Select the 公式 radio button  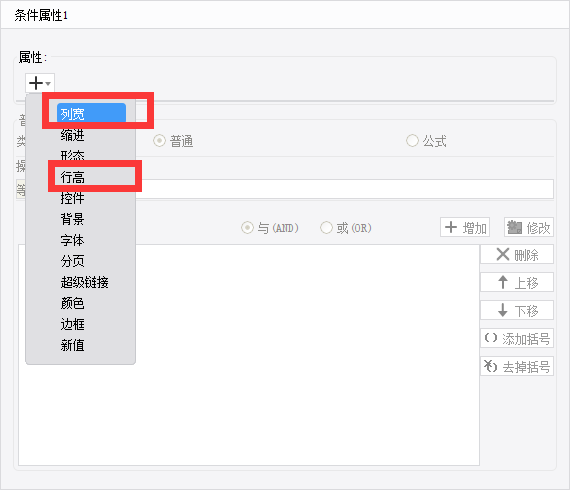tap(412, 141)
